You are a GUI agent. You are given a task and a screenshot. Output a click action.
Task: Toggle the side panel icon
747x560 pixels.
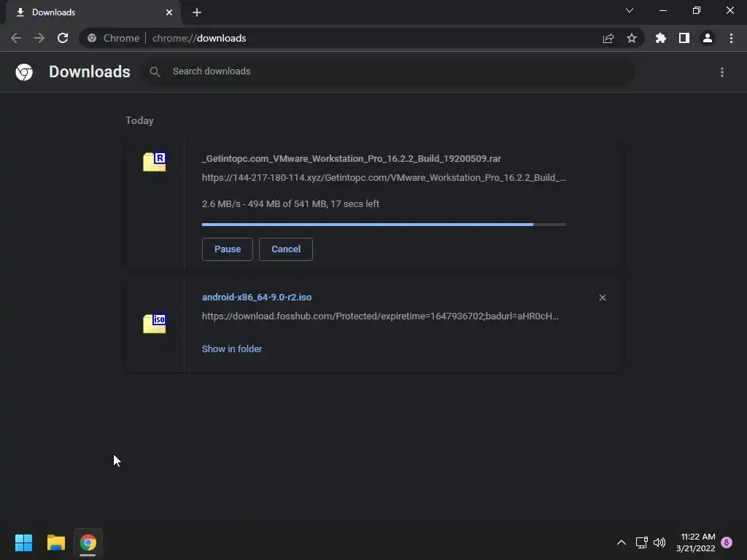[684, 38]
